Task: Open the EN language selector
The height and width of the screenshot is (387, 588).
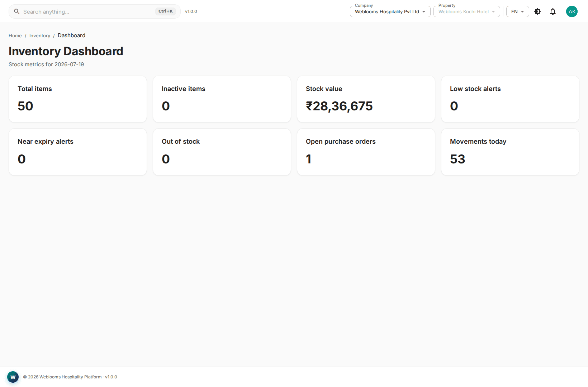Action: 518,11
